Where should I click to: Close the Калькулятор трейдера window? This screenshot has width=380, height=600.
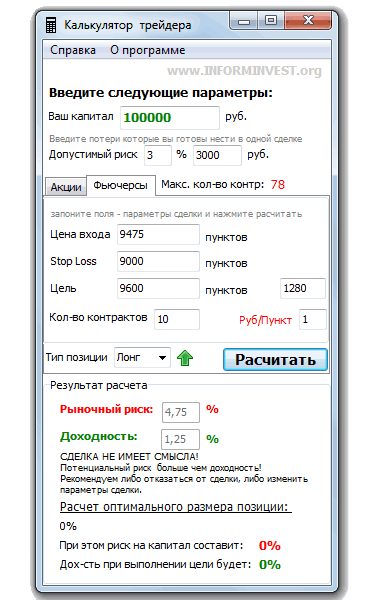(308, 20)
